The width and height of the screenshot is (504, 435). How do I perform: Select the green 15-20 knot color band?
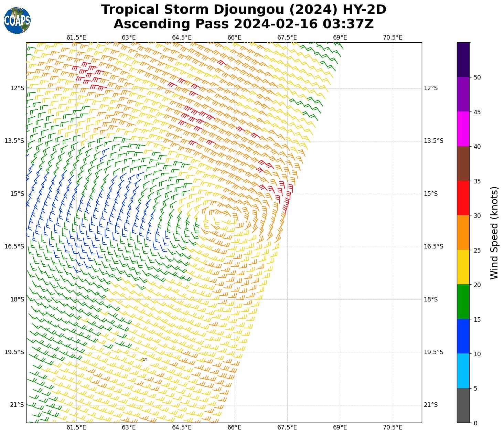[x=463, y=301]
